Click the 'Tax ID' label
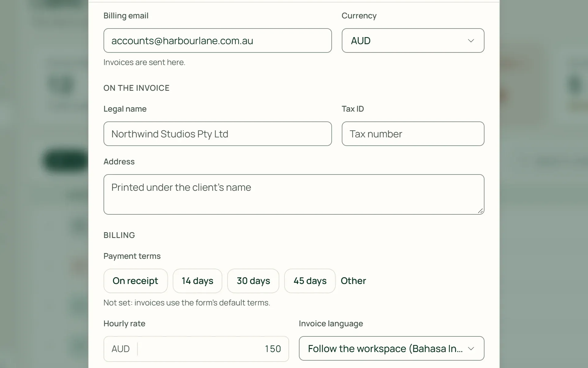Screen dimensions: 588x368 tap(353, 109)
